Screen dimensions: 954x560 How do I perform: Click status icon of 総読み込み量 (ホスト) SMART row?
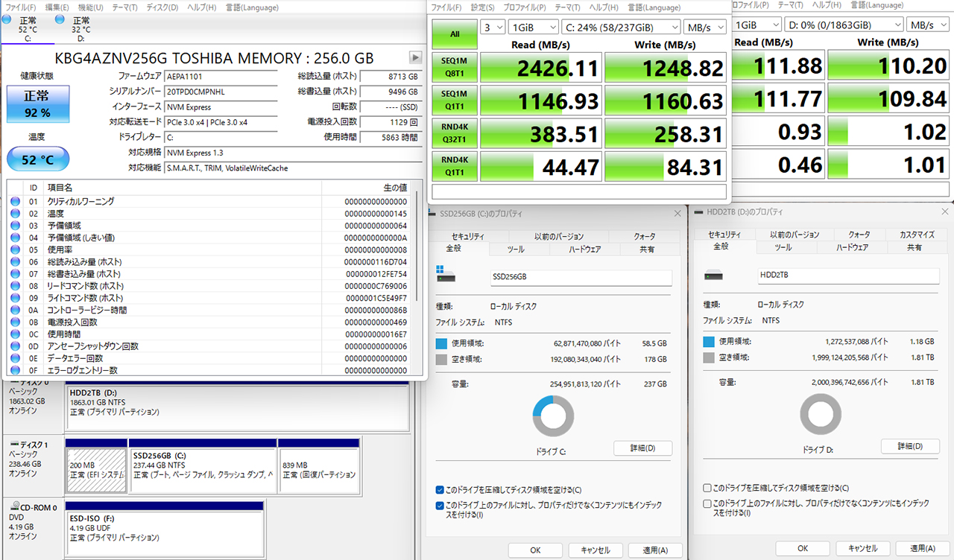pyautogui.click(x=16, y=262)
